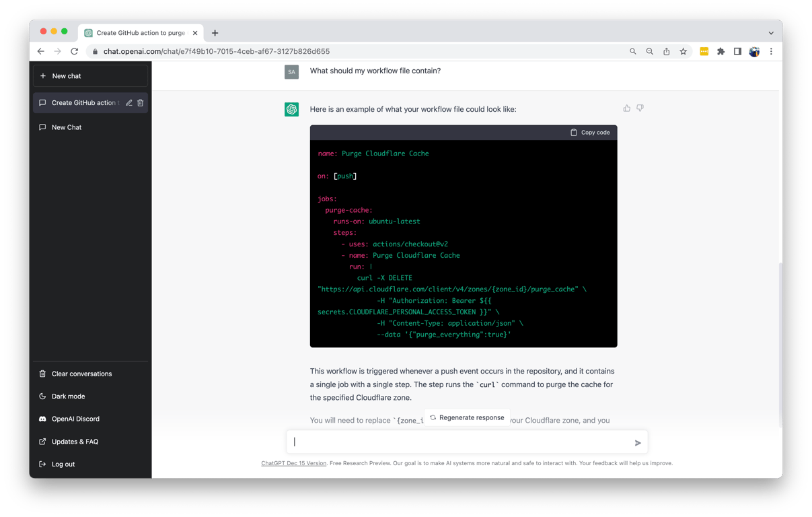This screenshot has width=812, height=517.
Task: Select the Create GitHub action browser tab
Action: pos(141,32)
